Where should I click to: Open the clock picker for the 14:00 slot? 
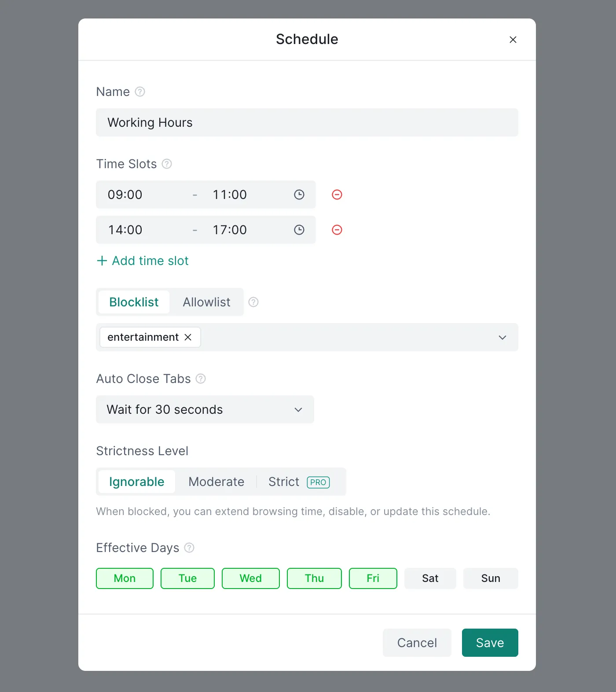tap(299, 230)
